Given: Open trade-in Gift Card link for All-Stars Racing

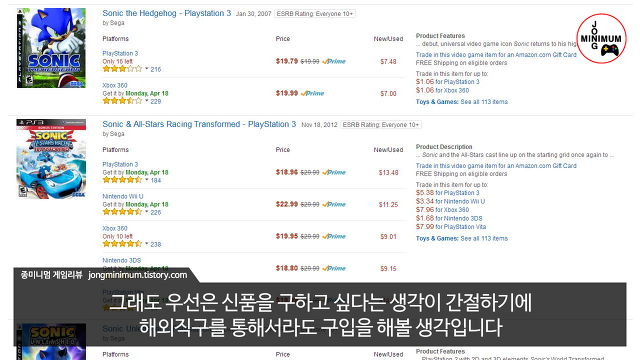Looking at the screenshot, I should pos(496,166).
